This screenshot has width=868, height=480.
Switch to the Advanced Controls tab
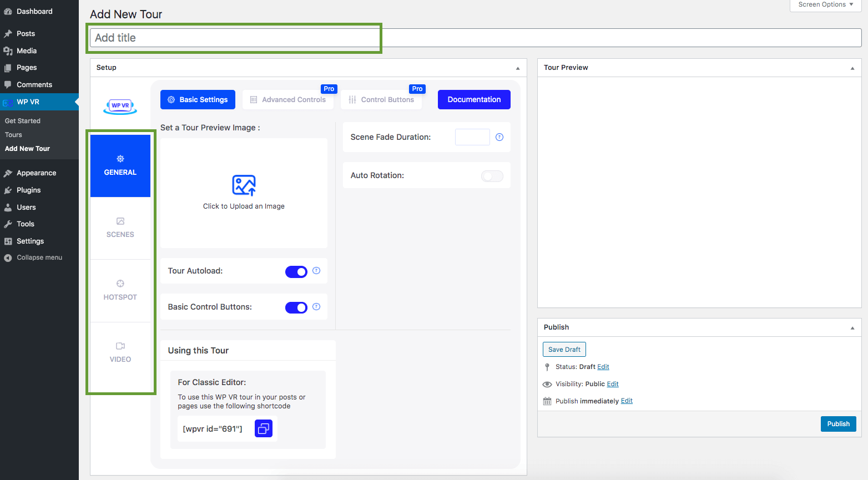click(288, 100)
